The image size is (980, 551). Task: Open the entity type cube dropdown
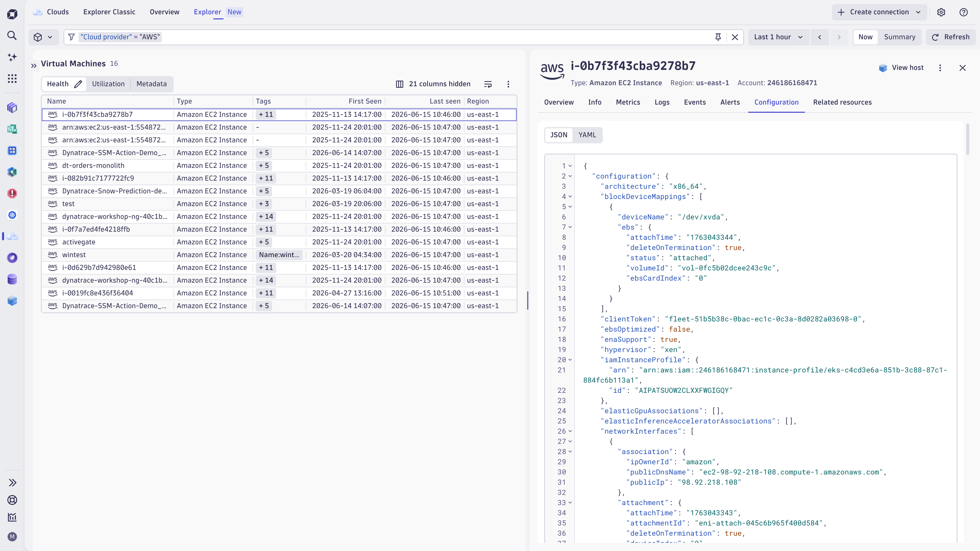pos(43,37)
